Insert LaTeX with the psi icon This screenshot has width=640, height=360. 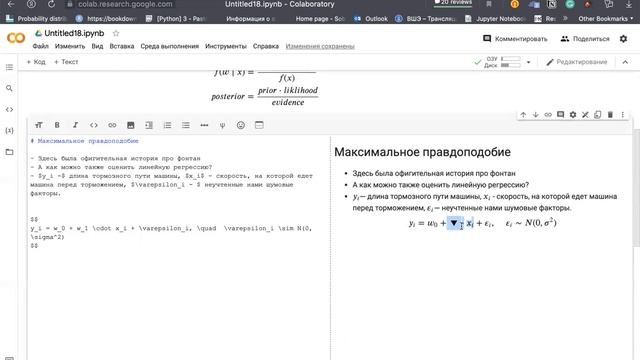[x=222, y=125]
